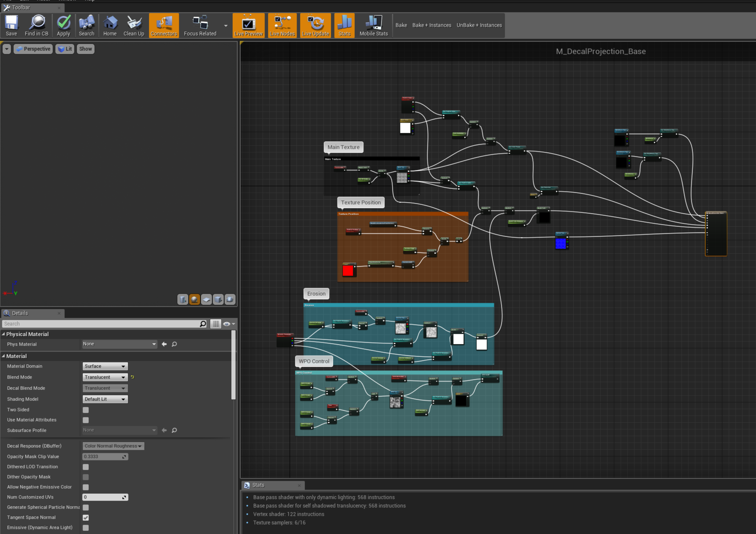This screenshot has height=534, width=756.
Task: Click the Perspective viewport button
Action: pos(33,49)
